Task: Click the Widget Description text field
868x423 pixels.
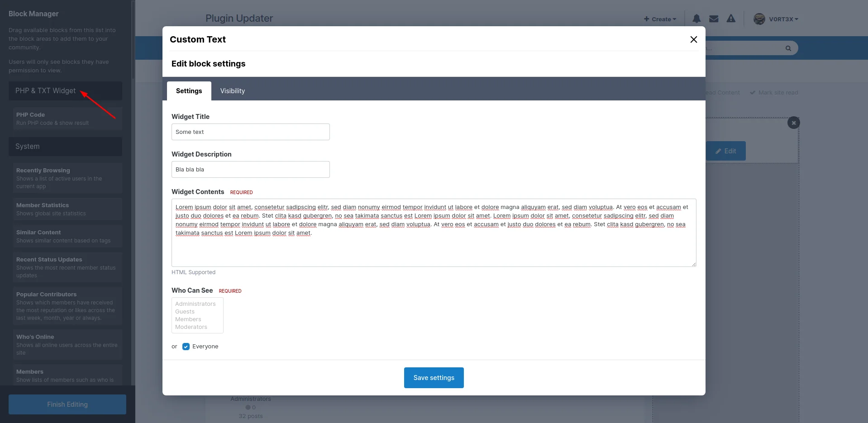Action: click(x=250, y=170)
